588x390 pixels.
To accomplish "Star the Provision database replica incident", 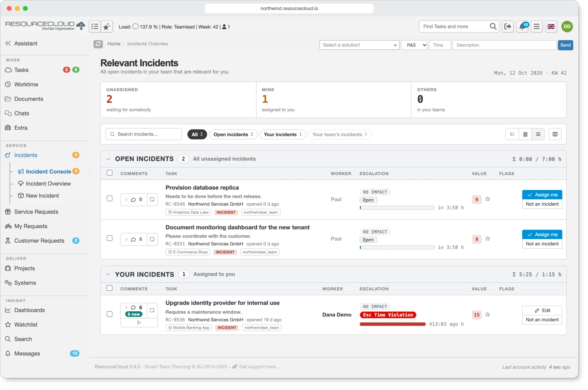I will pyautogui.click(x=488, y=199).
